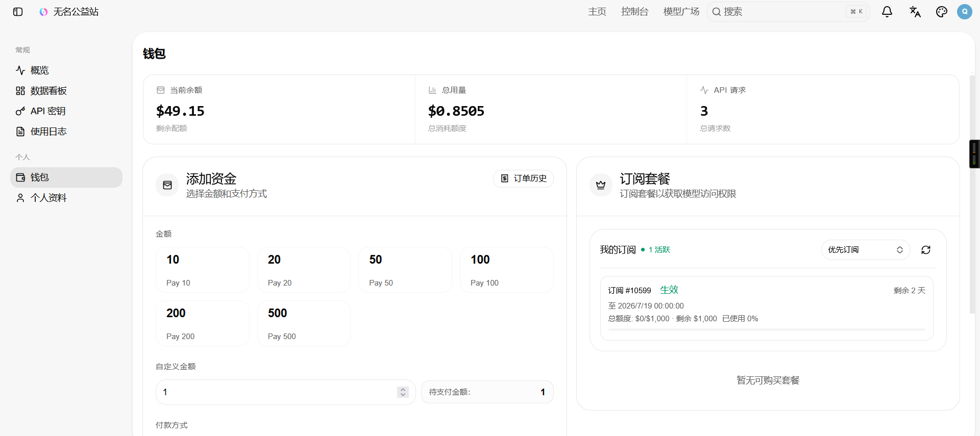Click the 钱包 page heading
Image resolution: width=980 pixels, height=436 pixels.
point(154,54)
